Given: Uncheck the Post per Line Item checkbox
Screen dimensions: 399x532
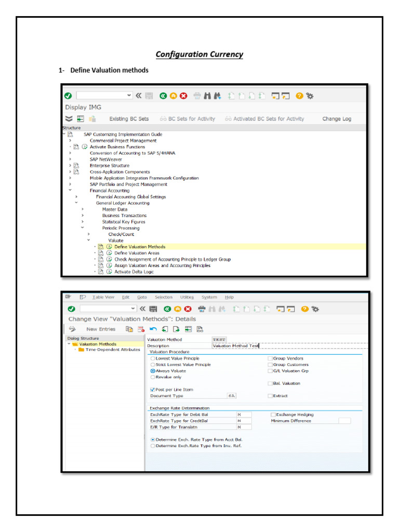Looking at the screenshot, I should (x=153, y=390).
